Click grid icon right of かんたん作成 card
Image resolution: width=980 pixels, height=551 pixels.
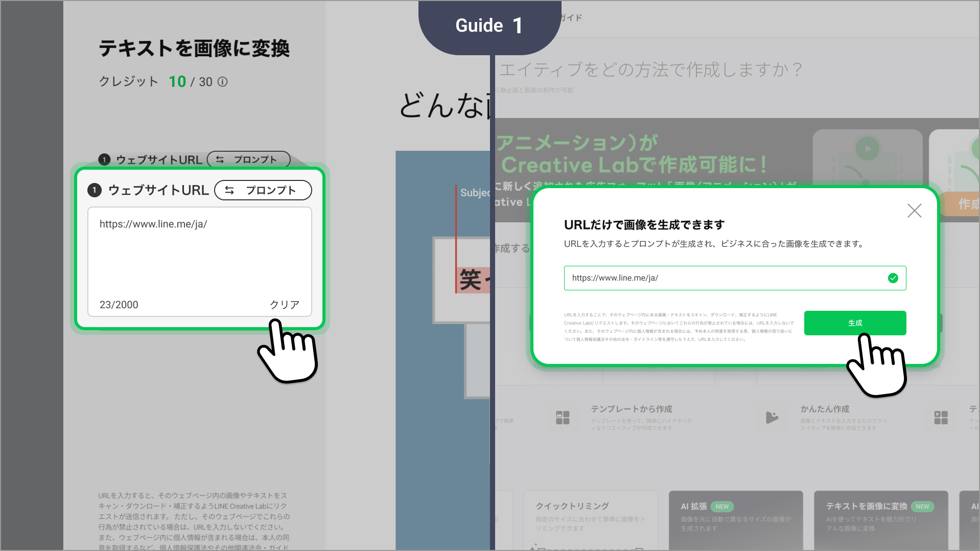pyautogui.click(x=941, y=418)
